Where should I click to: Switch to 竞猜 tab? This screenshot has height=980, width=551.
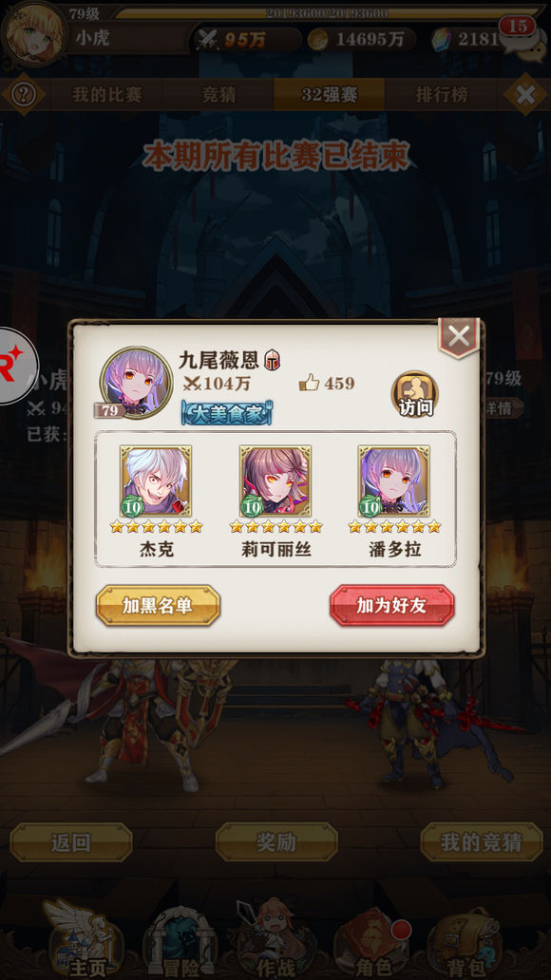coord(218,95)
